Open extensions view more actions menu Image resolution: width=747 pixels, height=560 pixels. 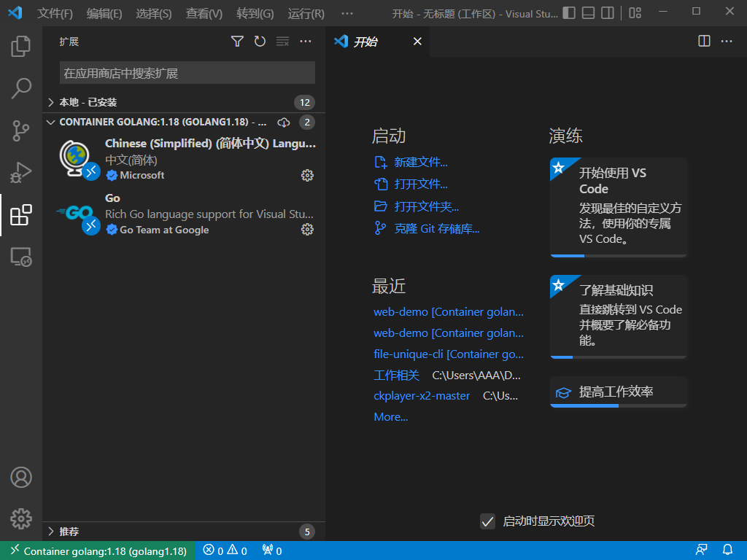[306, 42]
